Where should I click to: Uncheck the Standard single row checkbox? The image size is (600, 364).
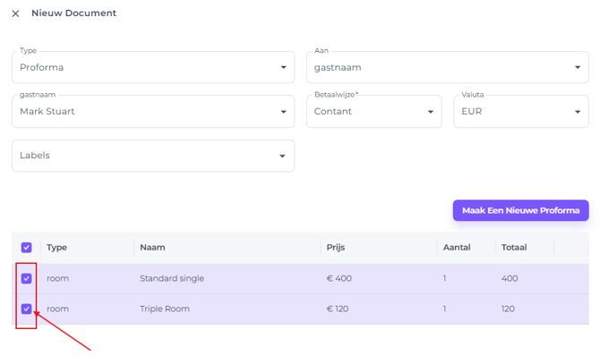click(26, 278)
